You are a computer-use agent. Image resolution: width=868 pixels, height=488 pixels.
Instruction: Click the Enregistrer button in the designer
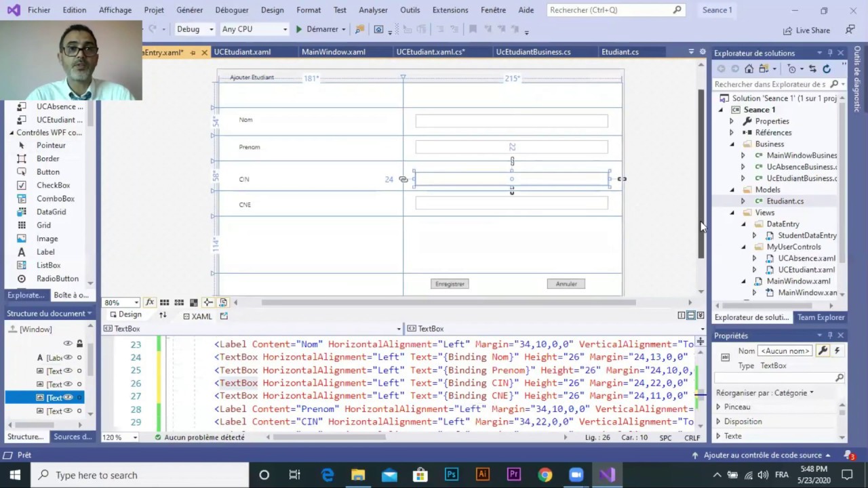[x=450, y=284]
